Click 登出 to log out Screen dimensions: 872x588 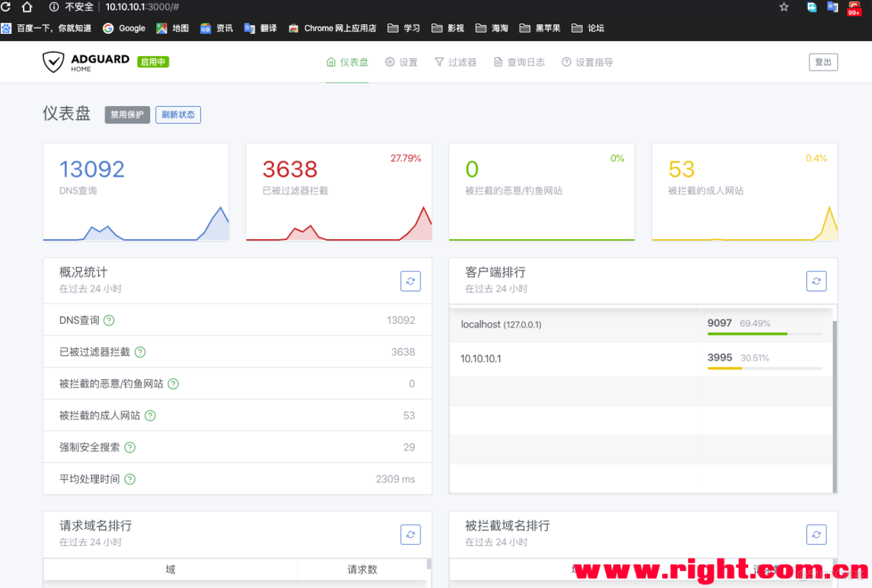(x=823, y=62)
